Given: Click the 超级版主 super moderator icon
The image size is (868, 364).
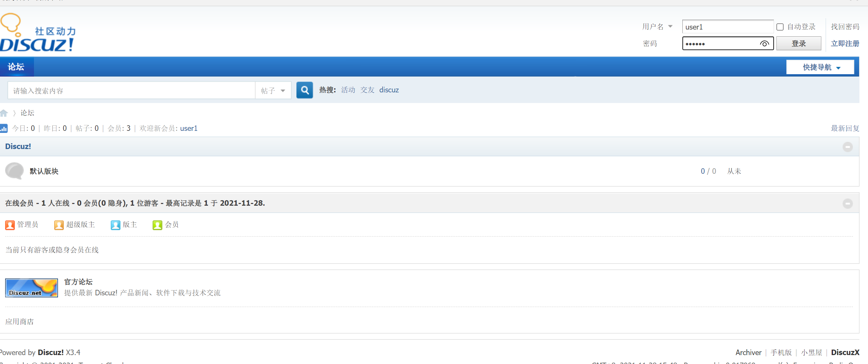Looking at the screenshot, I should pyautogui.click(x=59, y=225).
